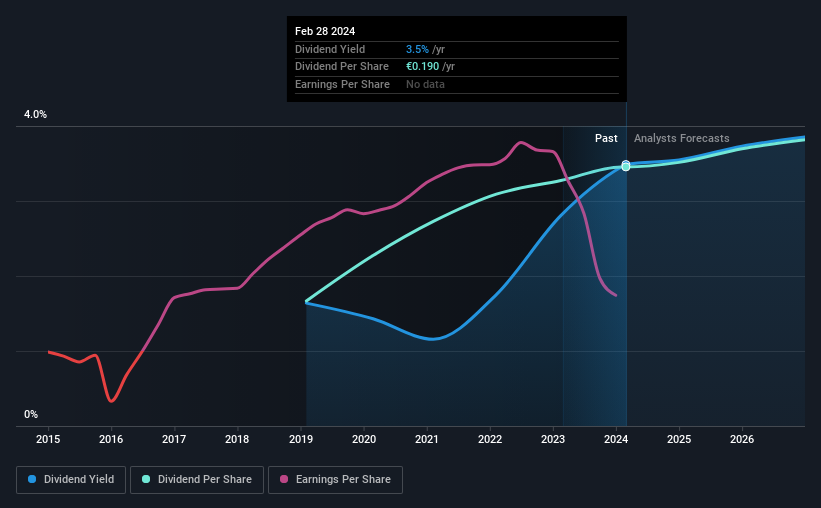Click the data point marker at Feb 2024
The image size is (821, 508).
point(626,166)
